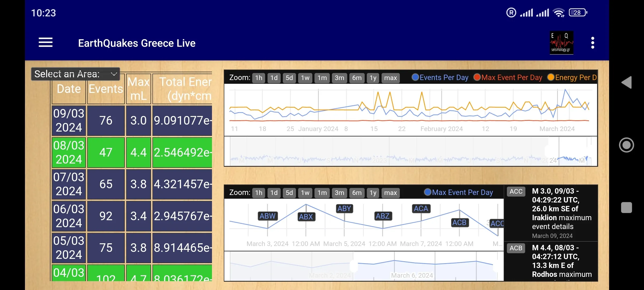Click the 9.091077e energy cell
Screen dimensions: 644x290
[x=182, y=120]
